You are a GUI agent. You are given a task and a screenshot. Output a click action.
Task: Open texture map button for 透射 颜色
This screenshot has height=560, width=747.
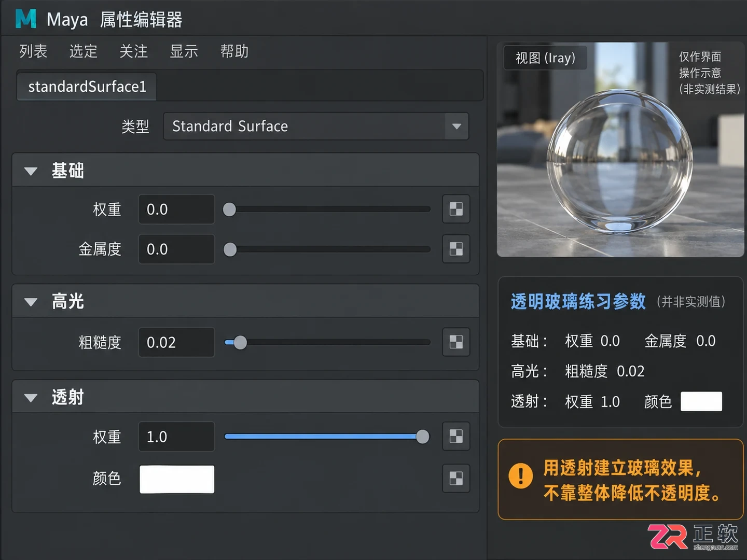coord(456,478)
